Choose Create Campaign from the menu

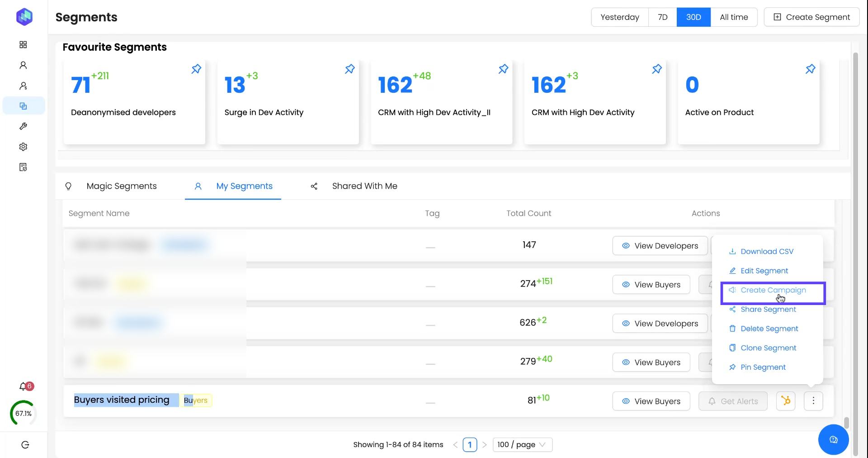point(773,290)
